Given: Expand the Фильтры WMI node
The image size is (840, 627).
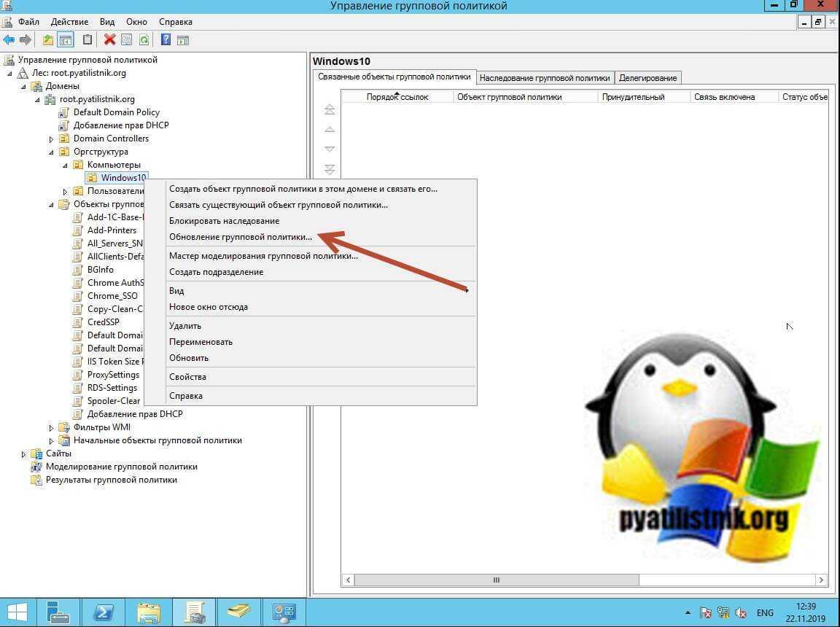Looking at the screenshot, I should pyautogui.click(x=52, y=427).
